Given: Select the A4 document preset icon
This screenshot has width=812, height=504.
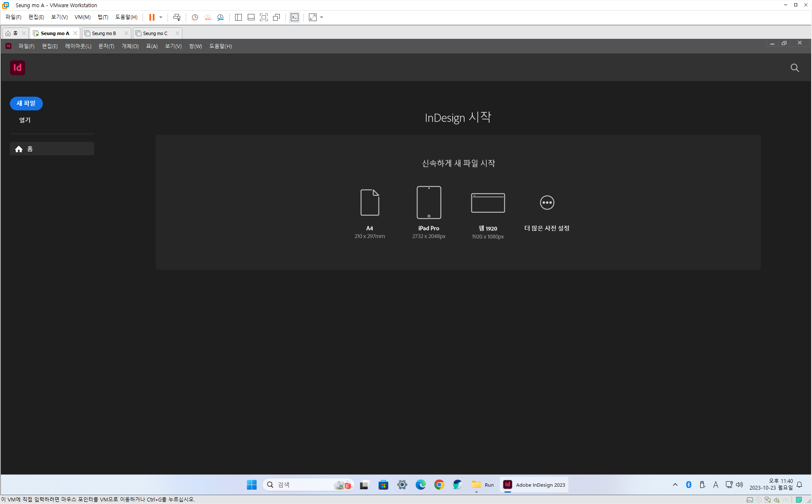Looking at the screenshot, I should (369, 203).
